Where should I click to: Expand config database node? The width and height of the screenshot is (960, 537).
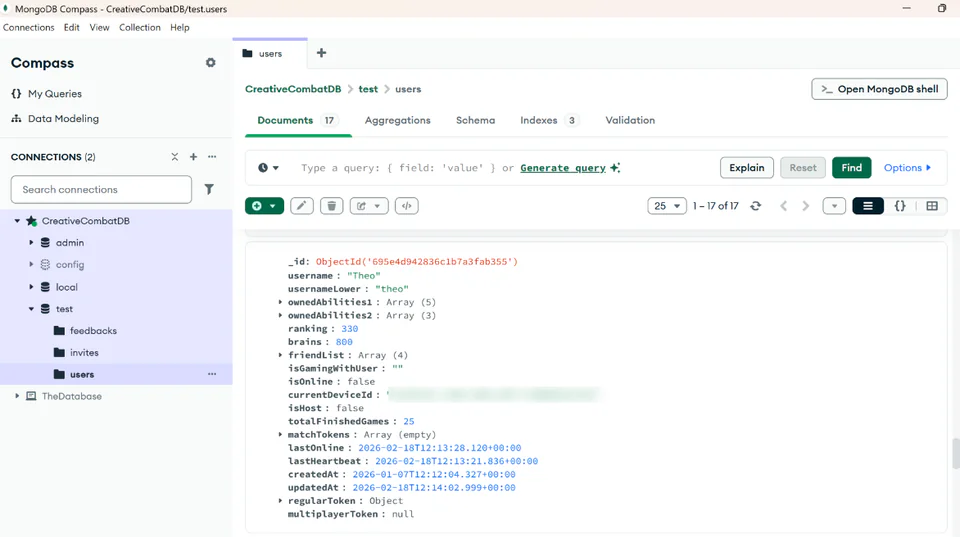(31, 265)
